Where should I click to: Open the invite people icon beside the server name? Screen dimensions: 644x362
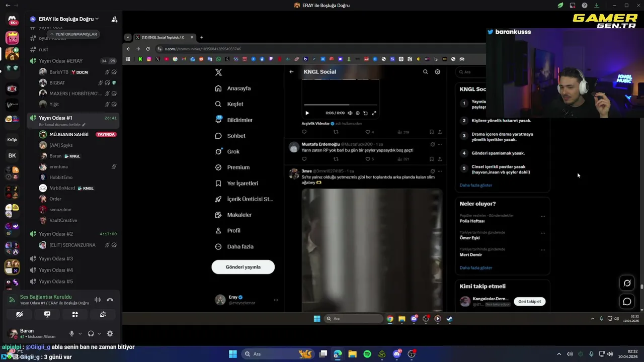(x=114, y=19)
